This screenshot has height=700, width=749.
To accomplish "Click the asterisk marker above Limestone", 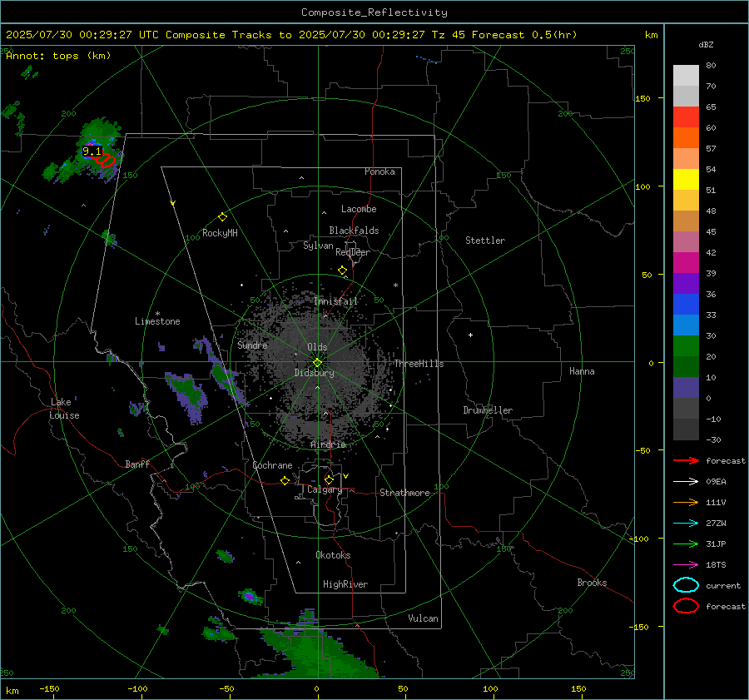I will [x=157, y=314].
